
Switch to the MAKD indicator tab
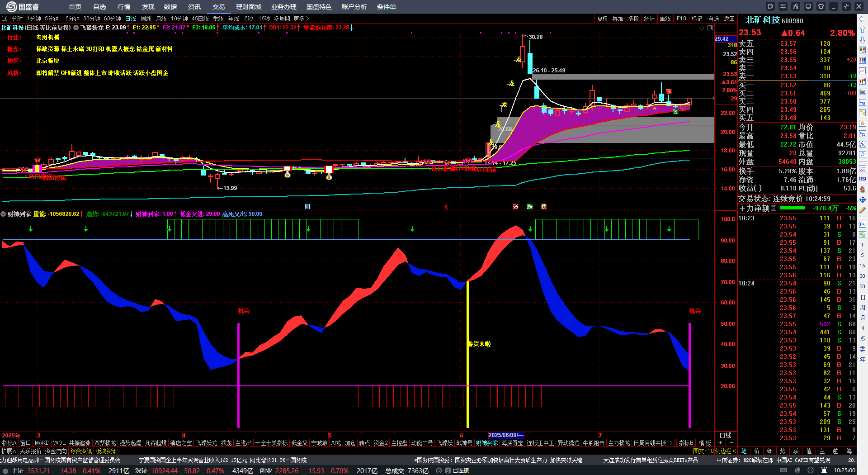[42, 443]
